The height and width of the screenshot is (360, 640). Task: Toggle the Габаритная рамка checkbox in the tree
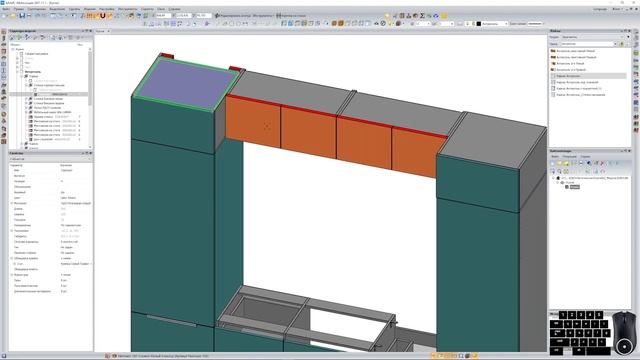(x=22, y=53)
